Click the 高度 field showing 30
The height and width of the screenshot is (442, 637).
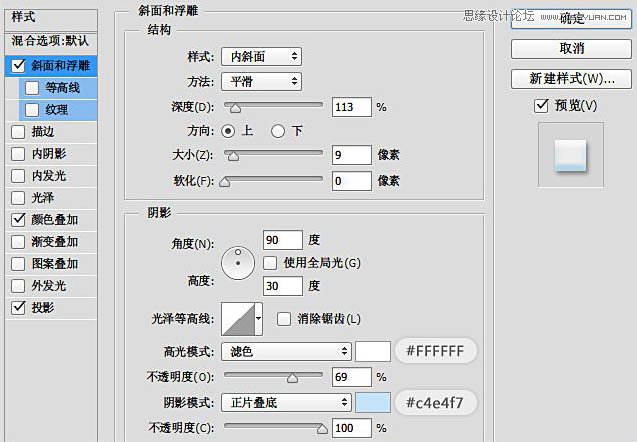pos(283,286)
